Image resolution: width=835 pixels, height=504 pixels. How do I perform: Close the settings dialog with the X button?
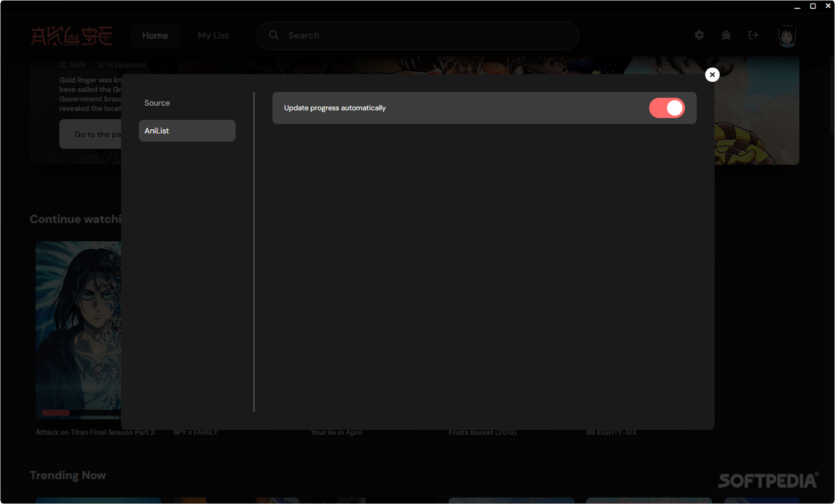click(x=712, y=75)
